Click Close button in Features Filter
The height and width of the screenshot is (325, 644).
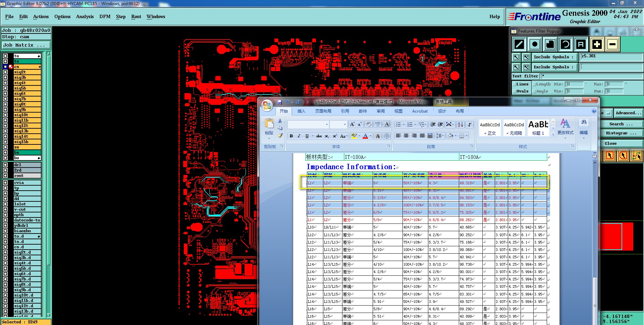621,143
